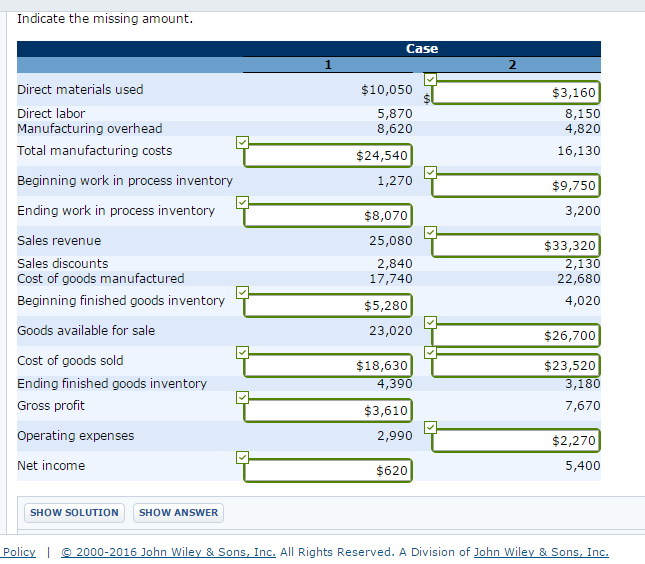Click checkmark icon beside Case 2 Direct materials
645x564 pixels.
(429, 80)
